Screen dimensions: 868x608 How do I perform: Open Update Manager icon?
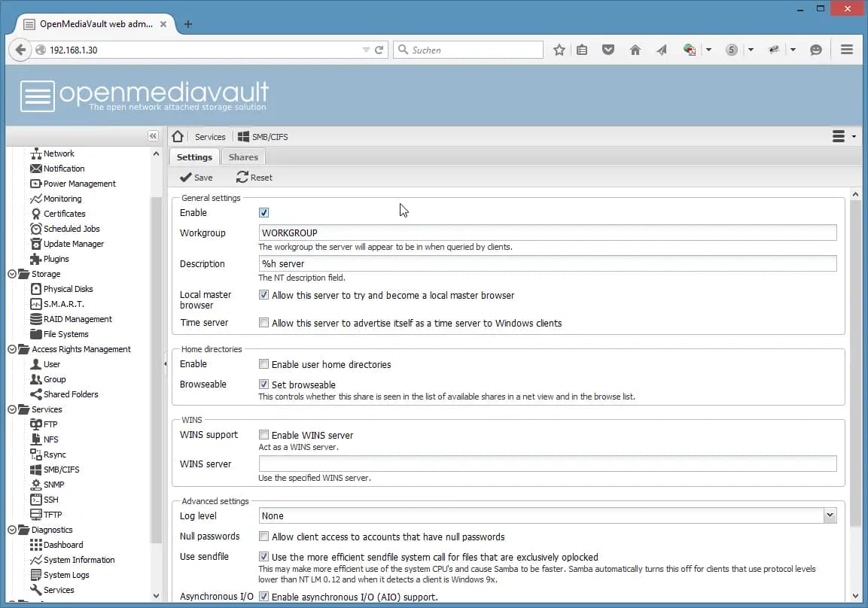pyautogui.click(x=36, y=243)
